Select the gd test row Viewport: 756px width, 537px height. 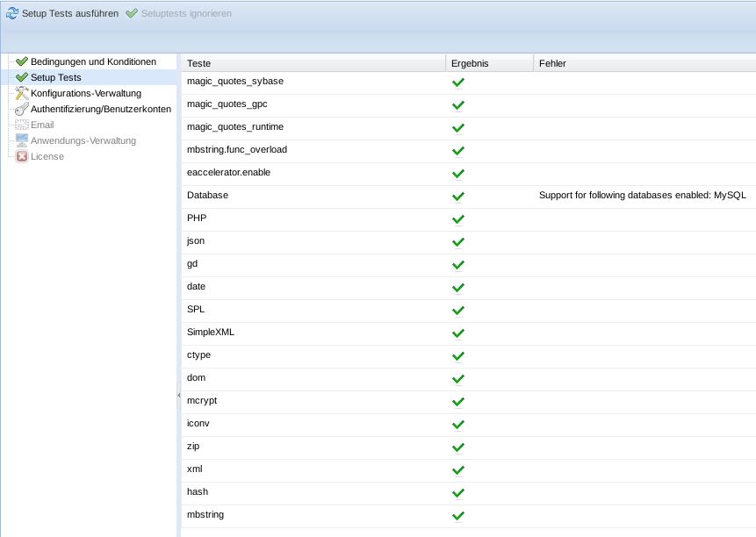[469, 265]
